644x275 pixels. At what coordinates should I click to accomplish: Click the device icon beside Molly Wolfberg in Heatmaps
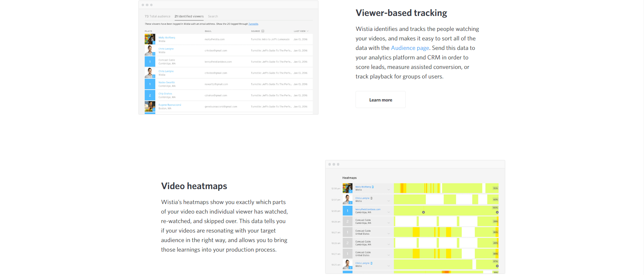coord(373,187)
